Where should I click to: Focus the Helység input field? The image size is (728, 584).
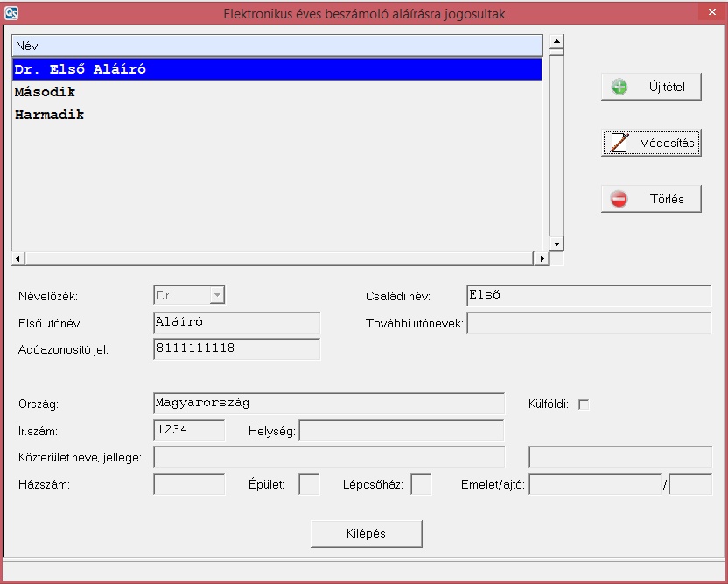coord(401,431)
